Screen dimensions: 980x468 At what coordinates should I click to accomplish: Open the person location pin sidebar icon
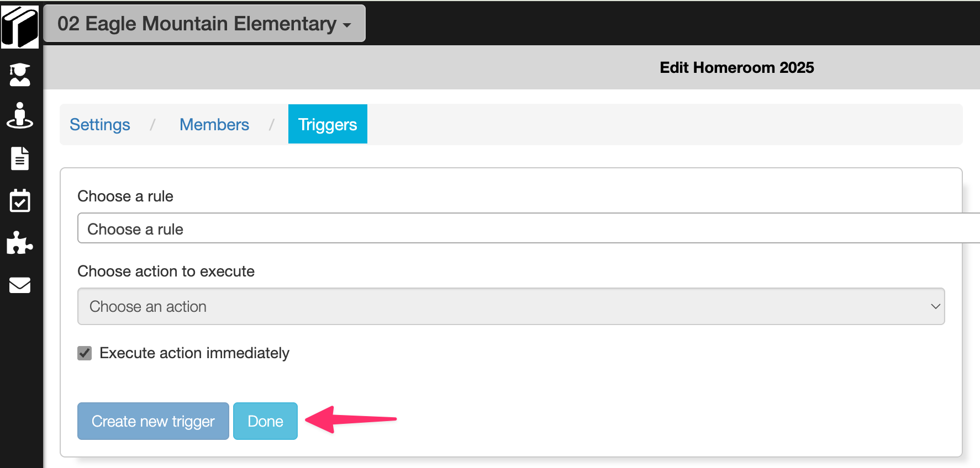(x=20, y=115)
